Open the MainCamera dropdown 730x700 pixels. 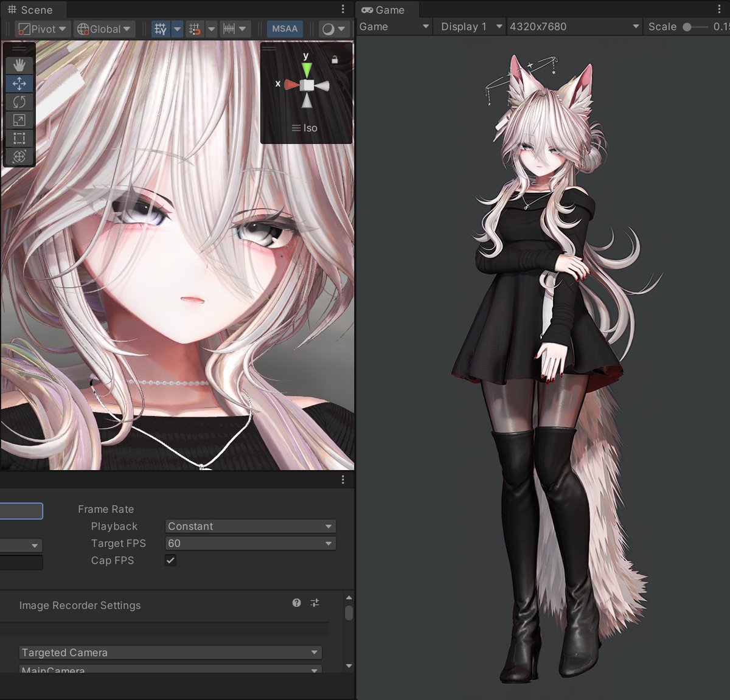170,669
